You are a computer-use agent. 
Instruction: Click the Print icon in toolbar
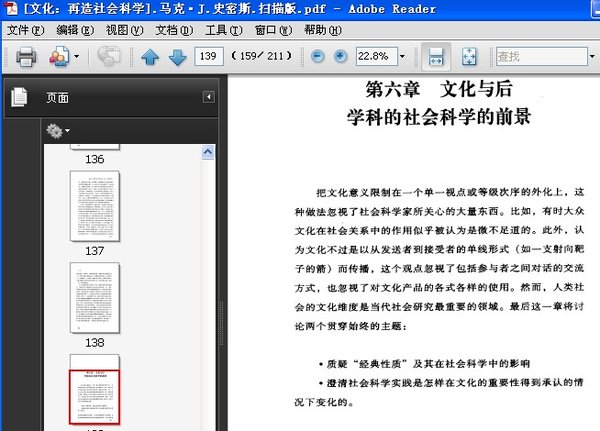point(26,57)
